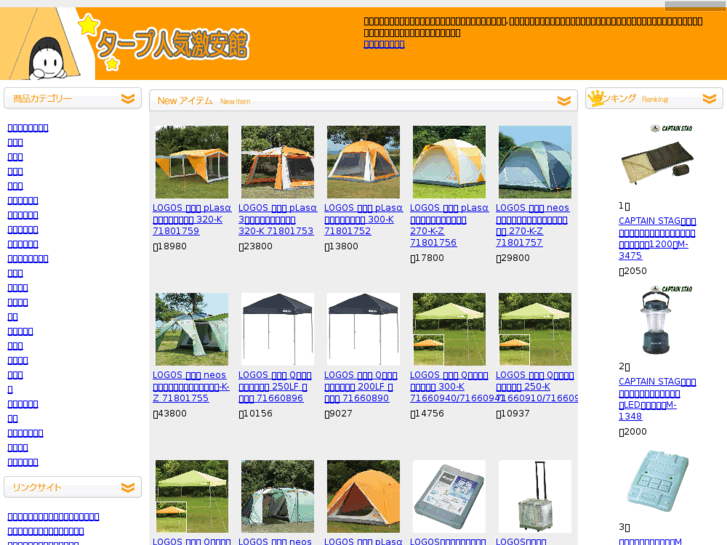Open the LOGOS pLasa 320-K 71801753 tent thumbnail

(x=278, y=162)
